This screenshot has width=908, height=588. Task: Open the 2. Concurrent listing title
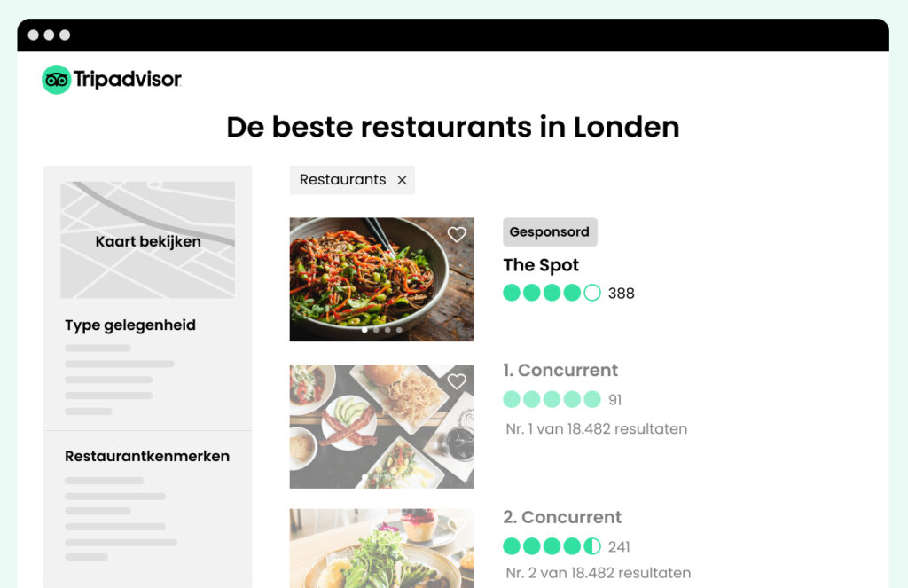tap(561, 517)
